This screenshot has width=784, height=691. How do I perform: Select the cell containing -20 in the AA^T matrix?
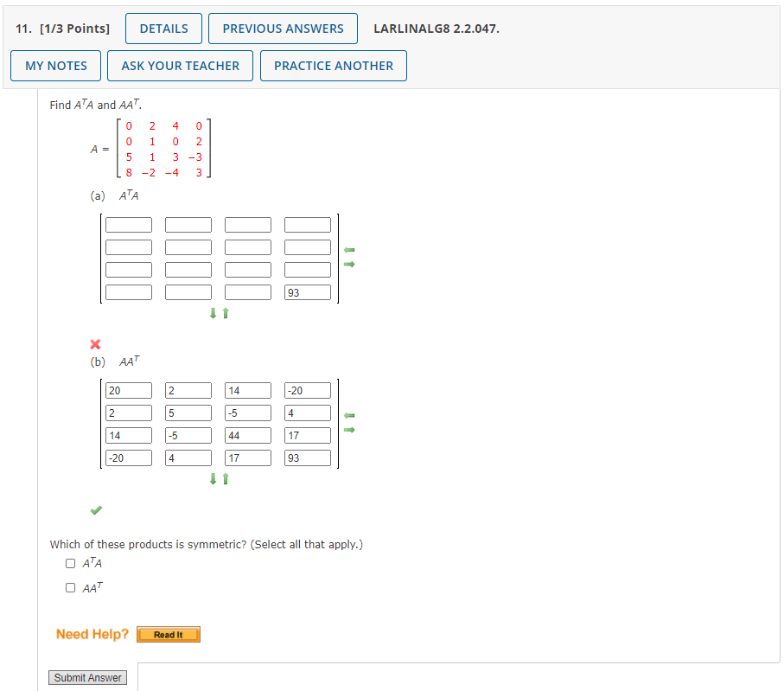[308, 390]
